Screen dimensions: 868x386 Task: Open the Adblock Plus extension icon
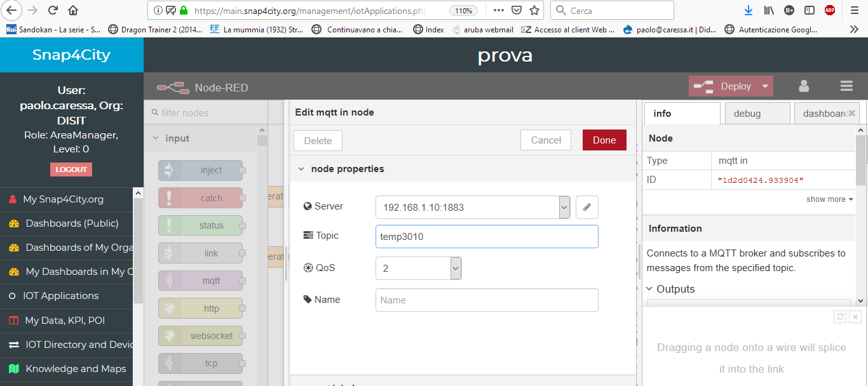tap(830, 10)
